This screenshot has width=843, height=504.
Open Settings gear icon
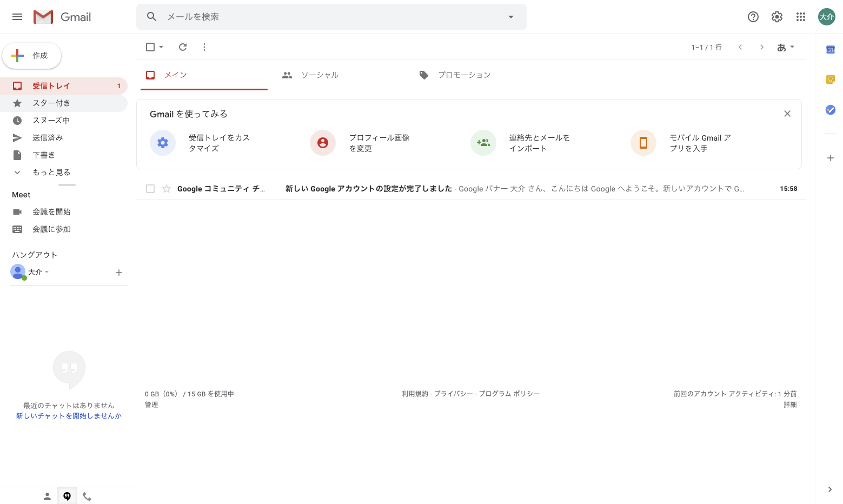[x=777, y=17]
